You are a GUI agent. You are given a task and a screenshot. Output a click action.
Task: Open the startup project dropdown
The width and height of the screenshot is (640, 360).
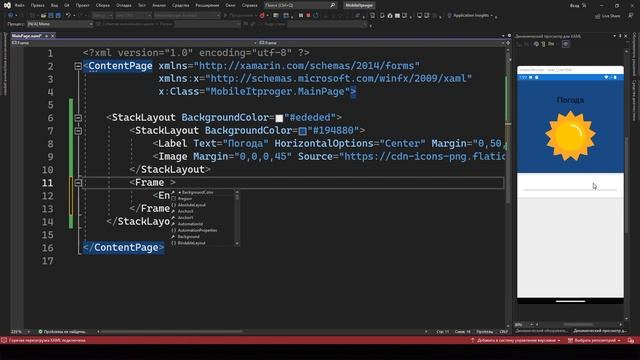point(187,16)
